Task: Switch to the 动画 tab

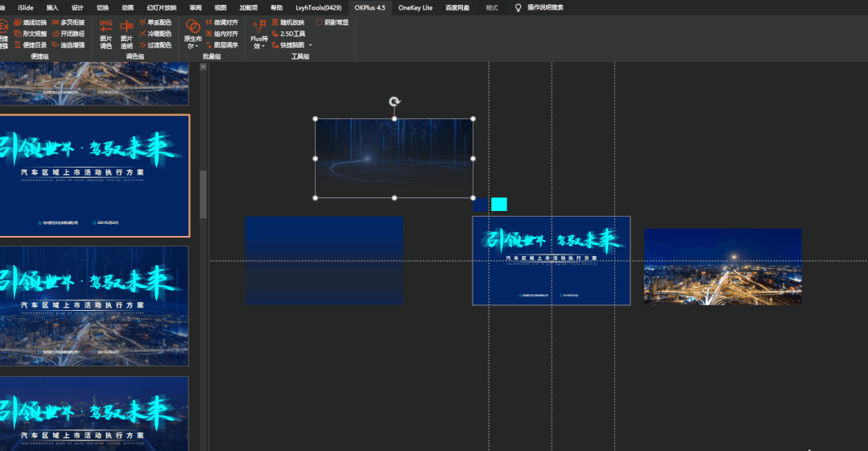Action: tap(128, 8)
